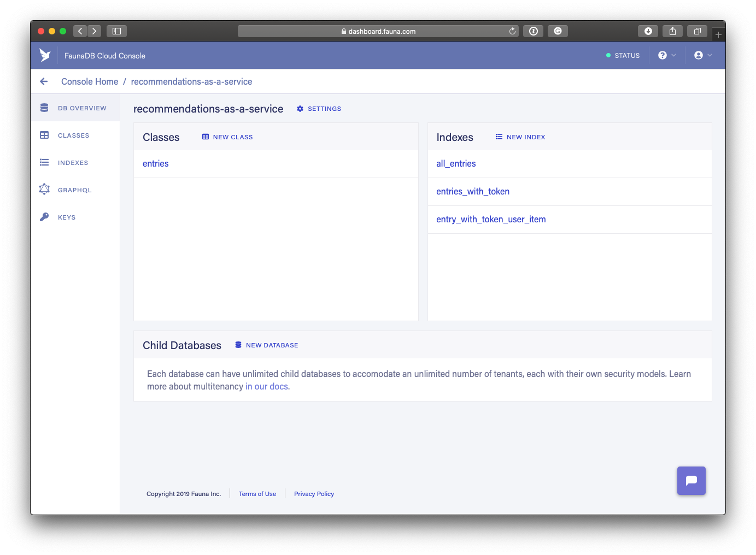This screenshot has width=756, height=555.
Task: Click the FaunaDB bird logo
Action: coord(44,55)
